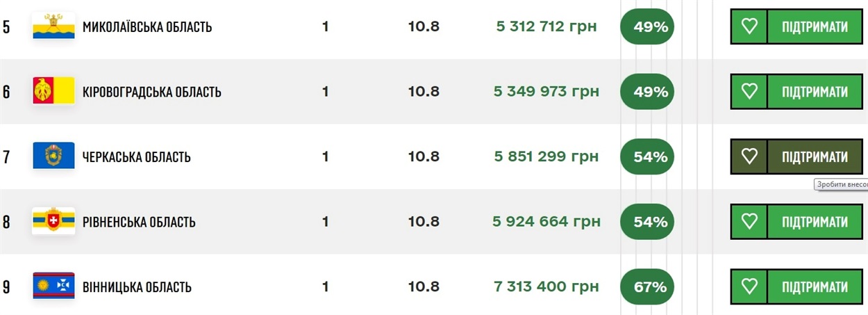The width and height of the screenshot is (868, 315).
Task: Open the Рівненська область name link
Action: (139, 222)
